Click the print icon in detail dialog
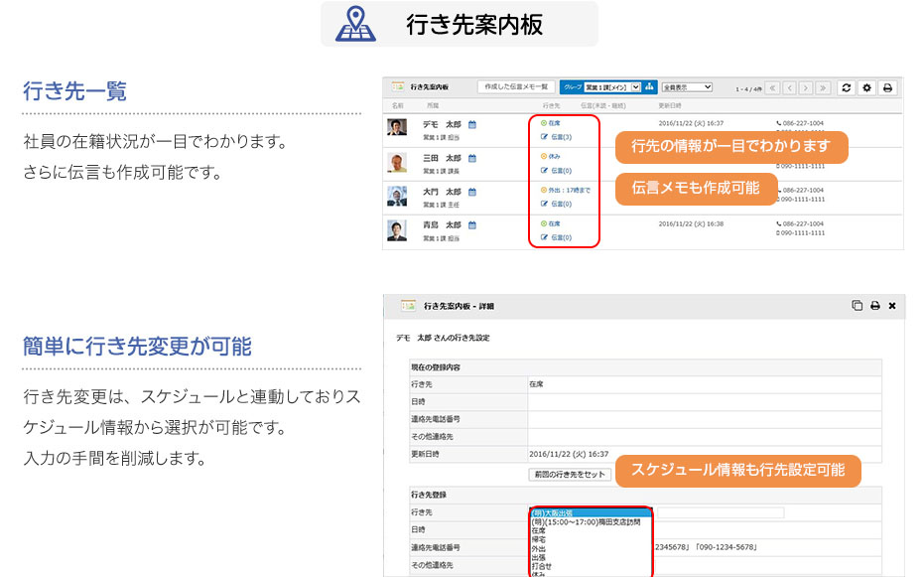Screen dimensions: 924x577 pos(874,306)
